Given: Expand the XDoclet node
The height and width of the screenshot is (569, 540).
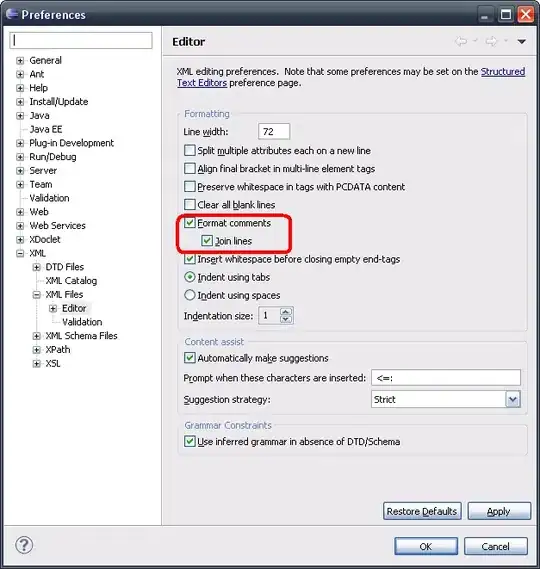Looking at the screenshot, I should point(20,240).
